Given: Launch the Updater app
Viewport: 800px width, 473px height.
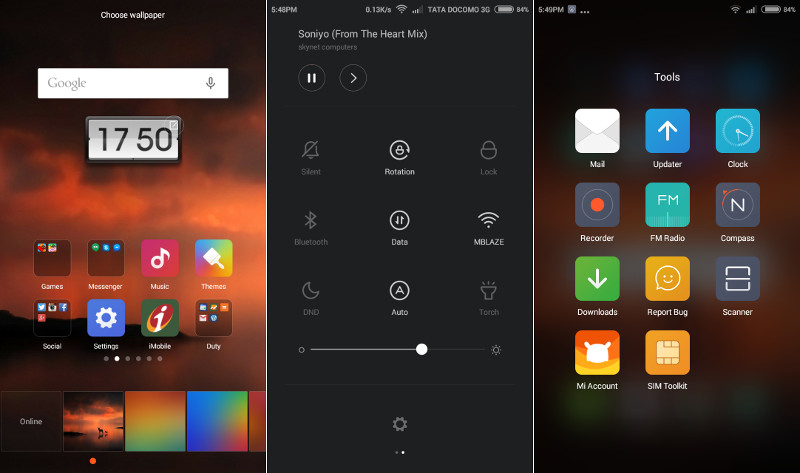Looking at the screenshot, I should [x=667, y=131].
